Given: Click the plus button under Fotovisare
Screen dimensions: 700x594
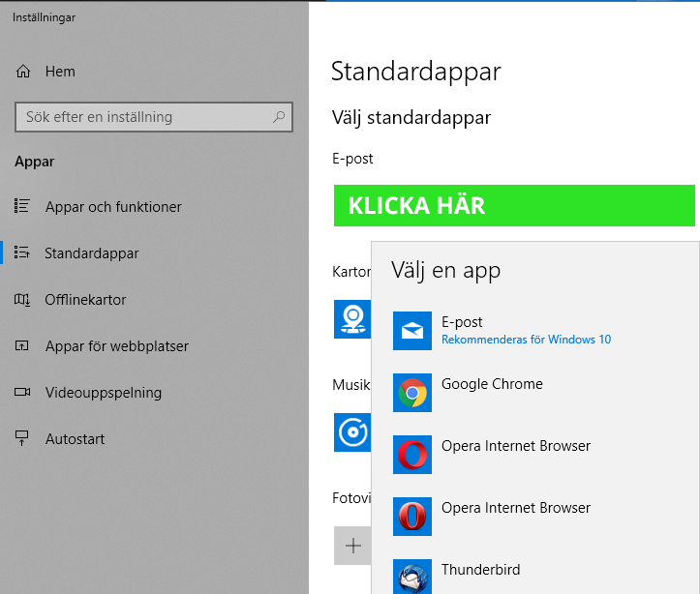Looking at the screenshot, I should click(352, 546).
